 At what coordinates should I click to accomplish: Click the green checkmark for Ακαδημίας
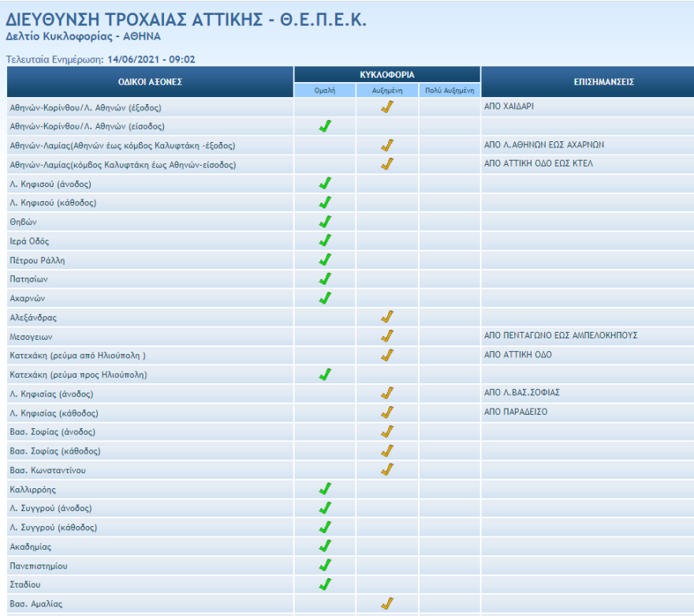pos(325,546)
